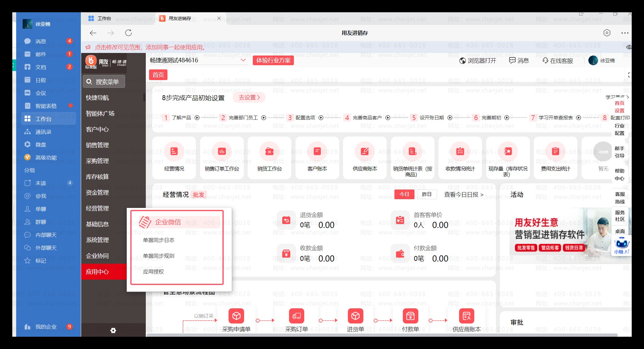Open 供应商账本 shortcut card

point(365,158)
